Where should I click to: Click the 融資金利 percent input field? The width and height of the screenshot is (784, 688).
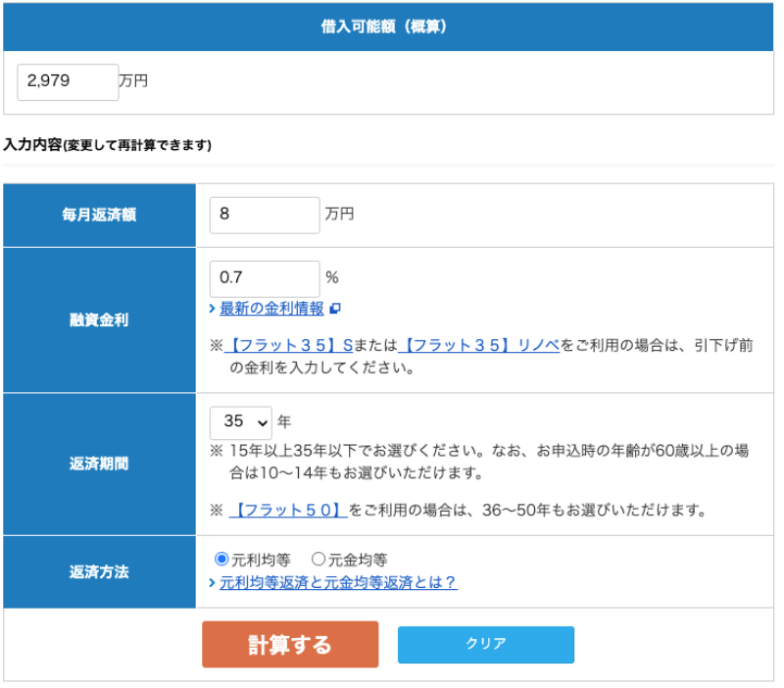point(265,278)
